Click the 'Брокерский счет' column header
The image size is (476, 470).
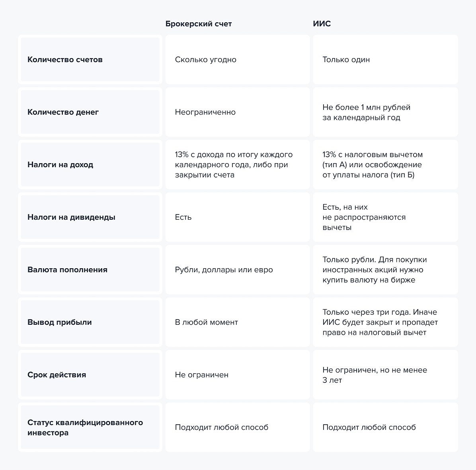tap(198, 24)
